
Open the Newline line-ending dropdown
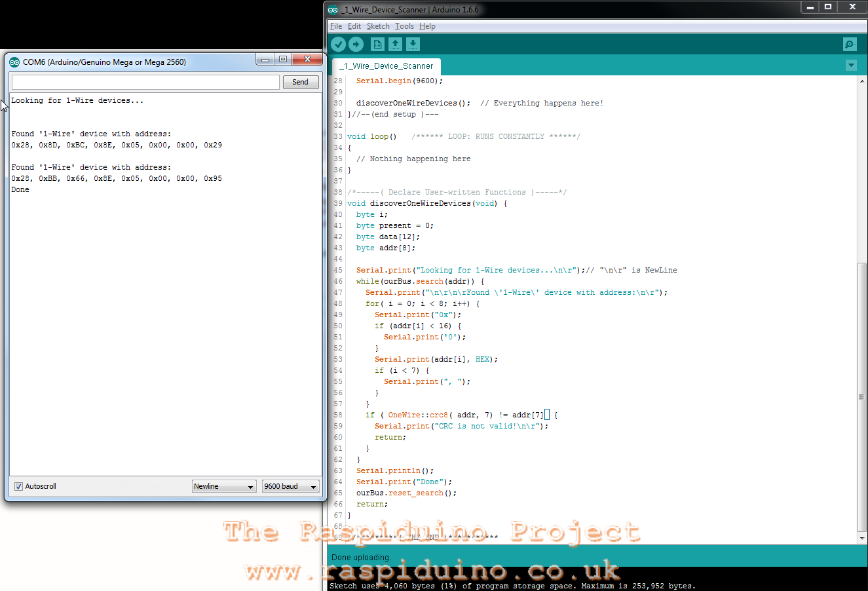(224, 486)
